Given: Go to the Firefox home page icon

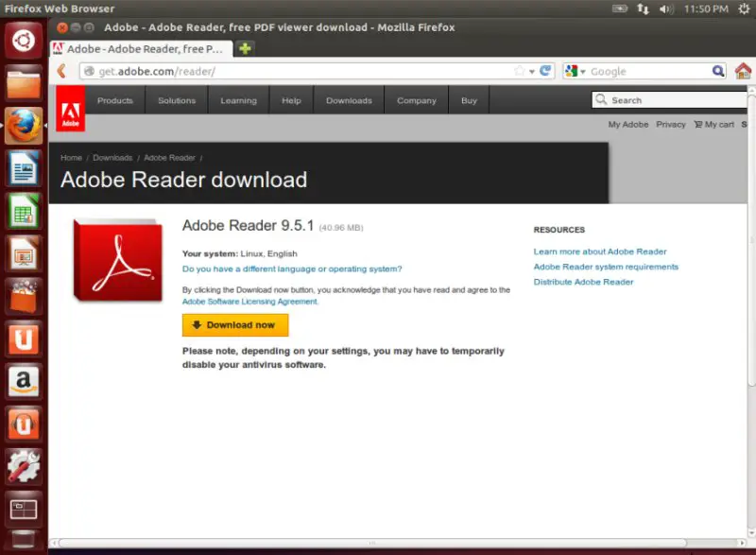Looking at the screenshot, I should coord(743,71).
